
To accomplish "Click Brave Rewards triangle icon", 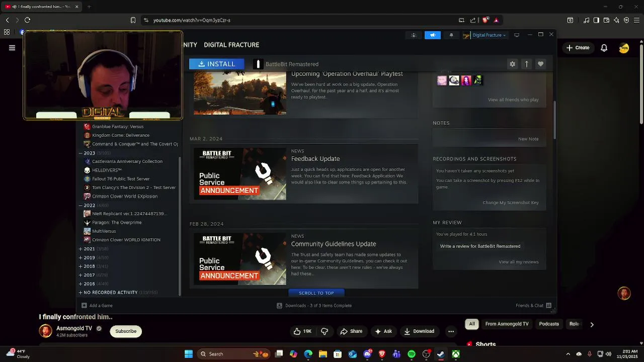I will click(x=496, y=20).
